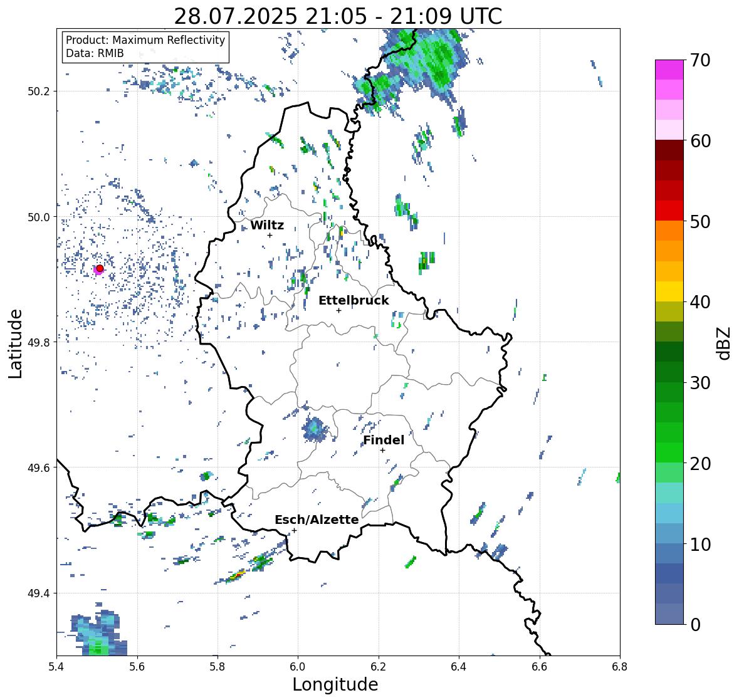The height and width of the screenshot is (700, 739).
Task: Click the red dot marker near 49.9 latitude
Action: click(x=100, y=268)
